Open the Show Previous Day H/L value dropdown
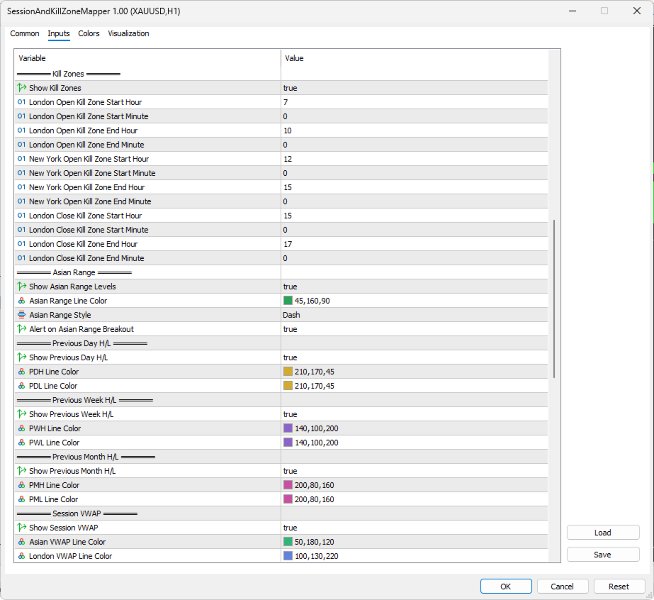Viewport: 654px width, 600px height. tap(414, 357)
